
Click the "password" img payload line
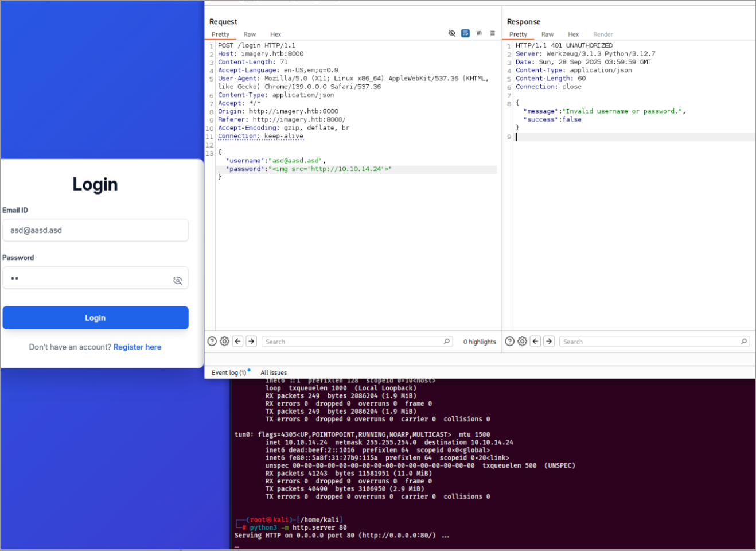point(309,169)
